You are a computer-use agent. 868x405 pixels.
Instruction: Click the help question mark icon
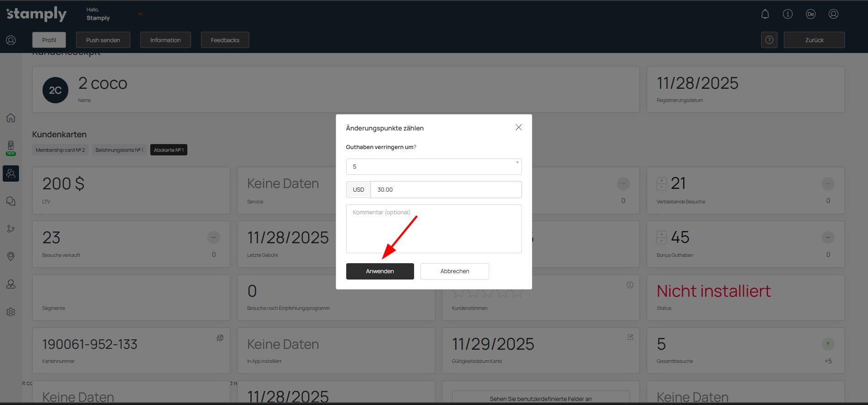tap(769, 40)
